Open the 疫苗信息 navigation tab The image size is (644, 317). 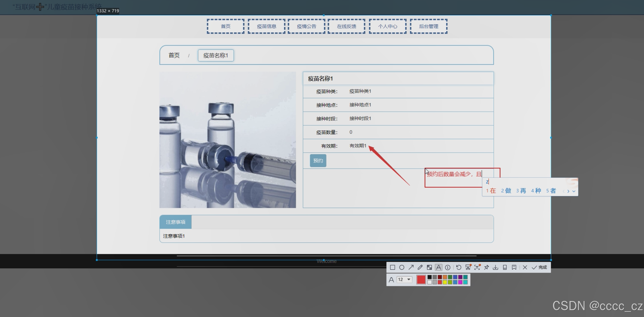[x=267, y=26]
